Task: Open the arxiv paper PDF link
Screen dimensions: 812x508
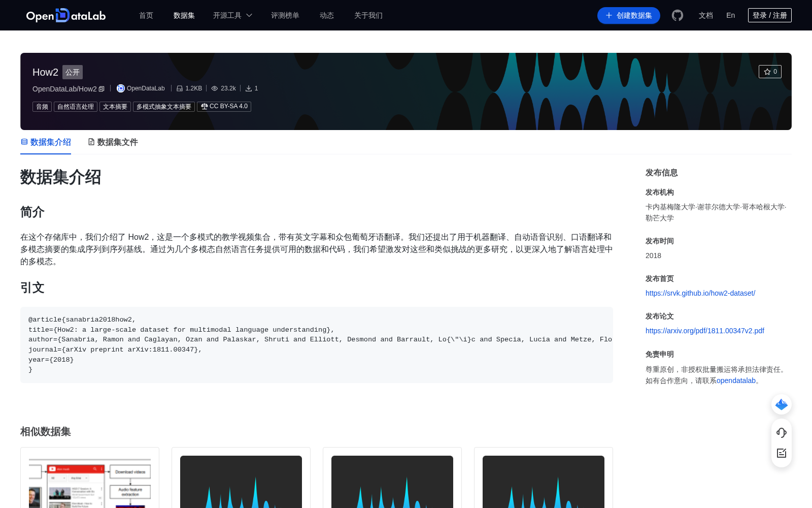Action: pos(705,331)
